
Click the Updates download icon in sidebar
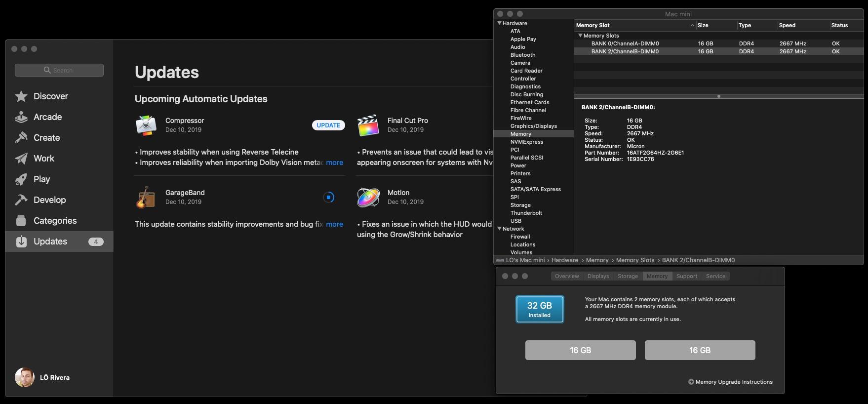coord(21,242)
